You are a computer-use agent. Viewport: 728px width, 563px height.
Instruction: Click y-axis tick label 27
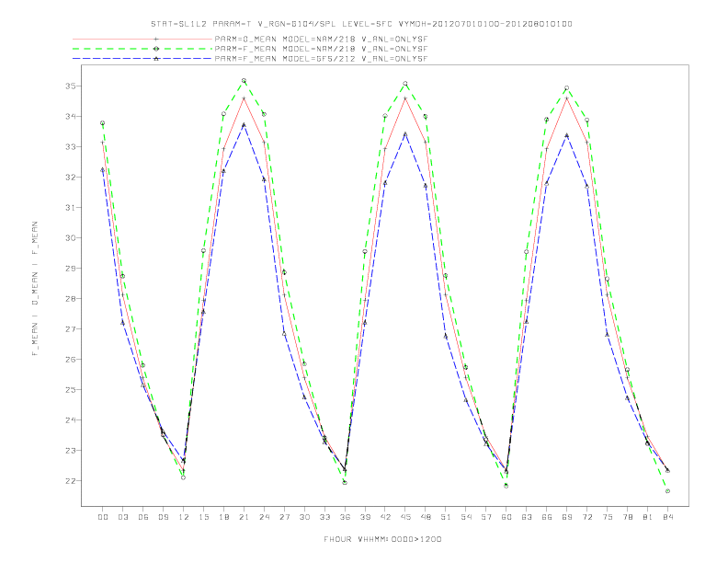pos(71,329)
